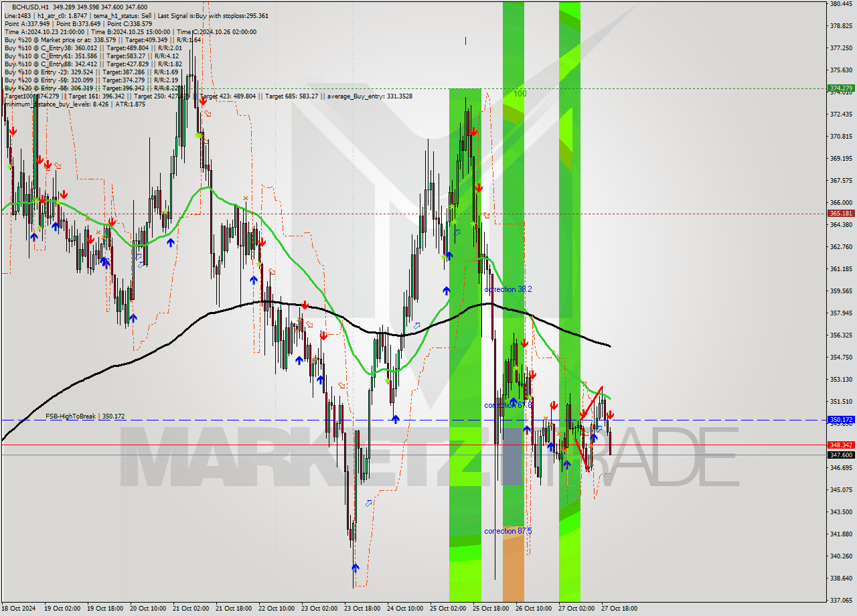Click the 'correction 61.8' label
857x616 pixels.
[x=508, y=405]
